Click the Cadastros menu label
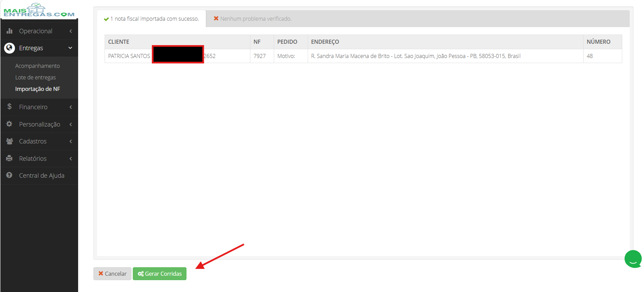This screenshot has width=644, height=292. (x=33, y=141)
